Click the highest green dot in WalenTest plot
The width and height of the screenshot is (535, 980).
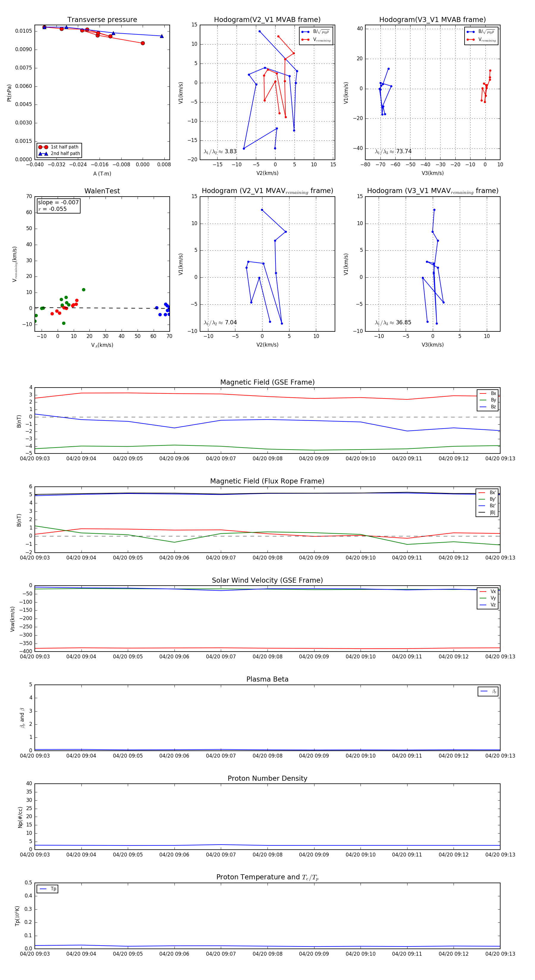click(x=84, y=290)
